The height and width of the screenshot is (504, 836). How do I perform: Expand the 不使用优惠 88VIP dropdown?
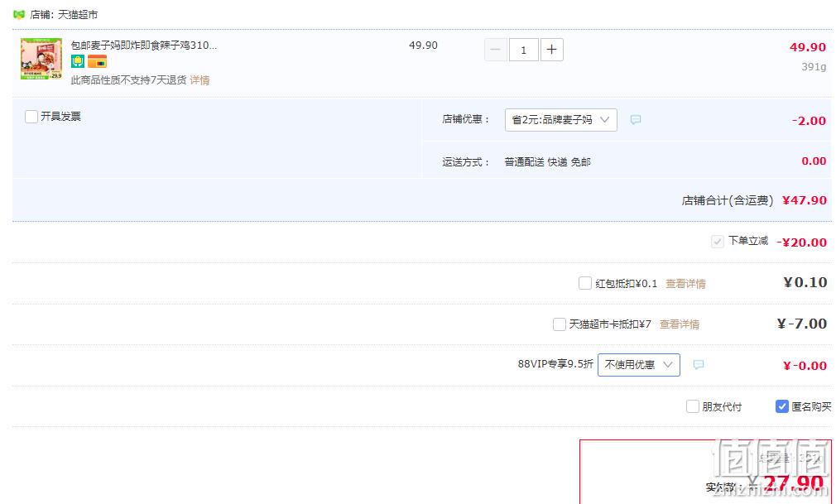tap(639, 365)
